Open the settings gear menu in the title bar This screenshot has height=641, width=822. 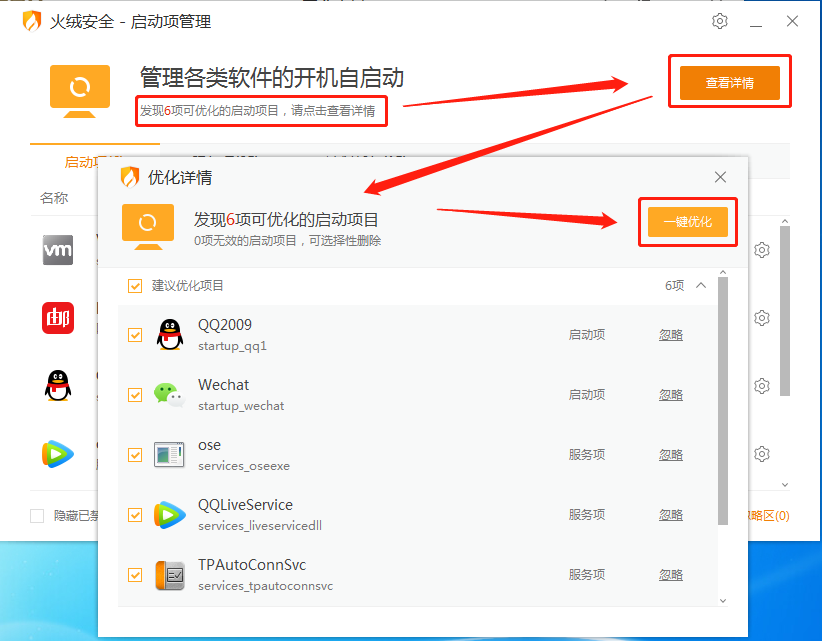pos(720,20)
